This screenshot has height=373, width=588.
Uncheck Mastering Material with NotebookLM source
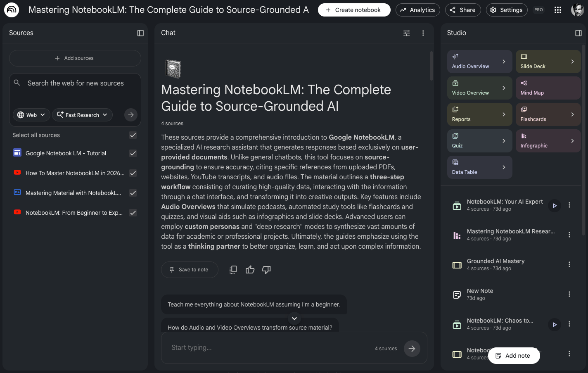(x=133, y=193)
